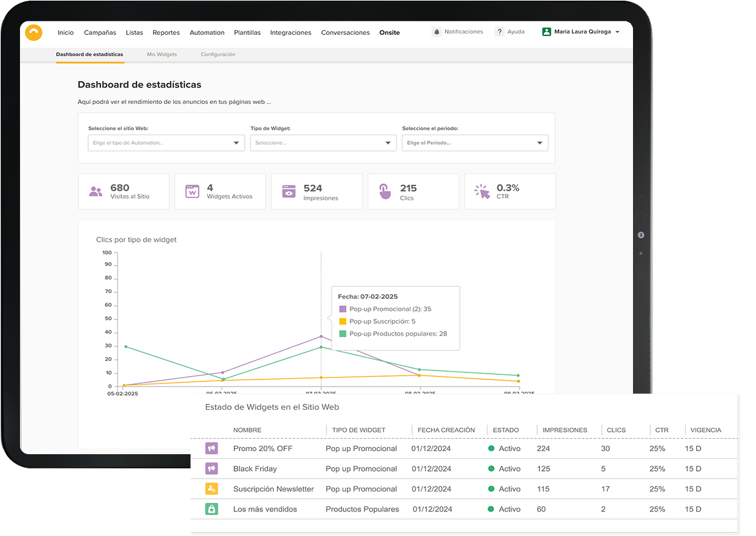
Task: Open the Campañas menu item
Action: 100,32
